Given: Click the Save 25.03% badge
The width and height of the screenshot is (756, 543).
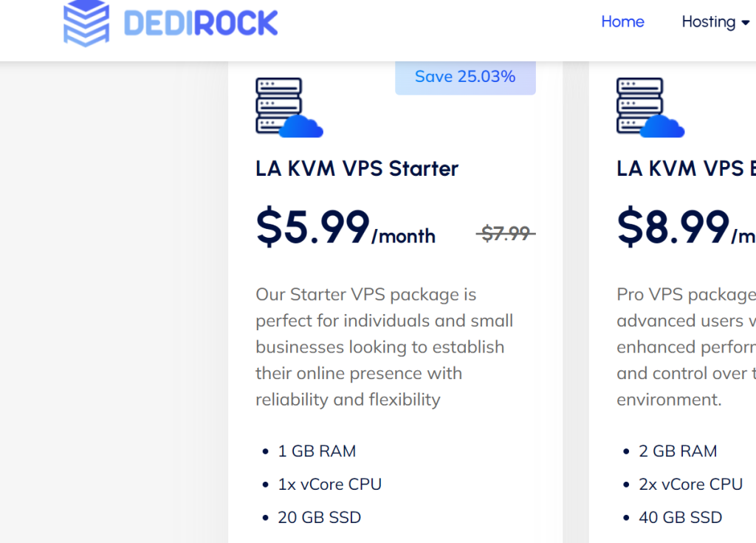Looking at the screenshot, I should [x=465, y=78].
